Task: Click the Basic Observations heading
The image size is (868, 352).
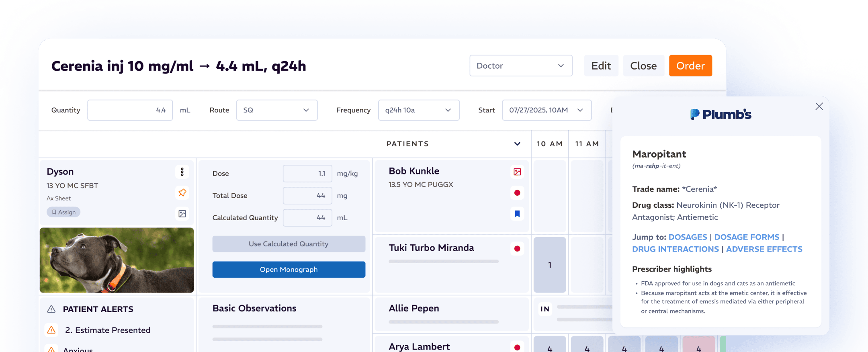Action: [254, 308]
